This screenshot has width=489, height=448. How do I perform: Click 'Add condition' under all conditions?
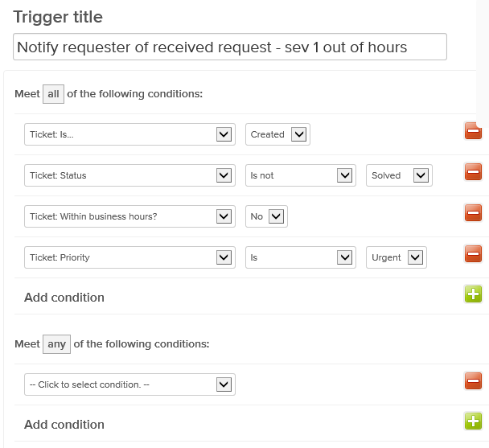(64, 298)
